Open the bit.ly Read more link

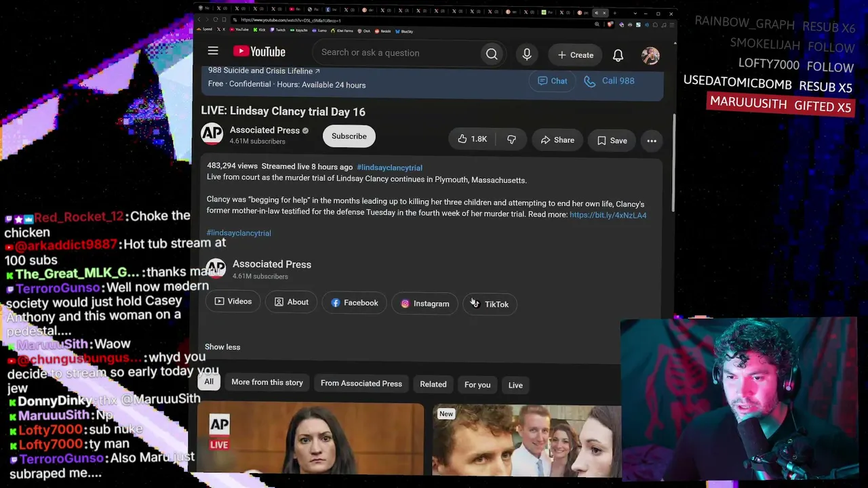click(608, 215)
